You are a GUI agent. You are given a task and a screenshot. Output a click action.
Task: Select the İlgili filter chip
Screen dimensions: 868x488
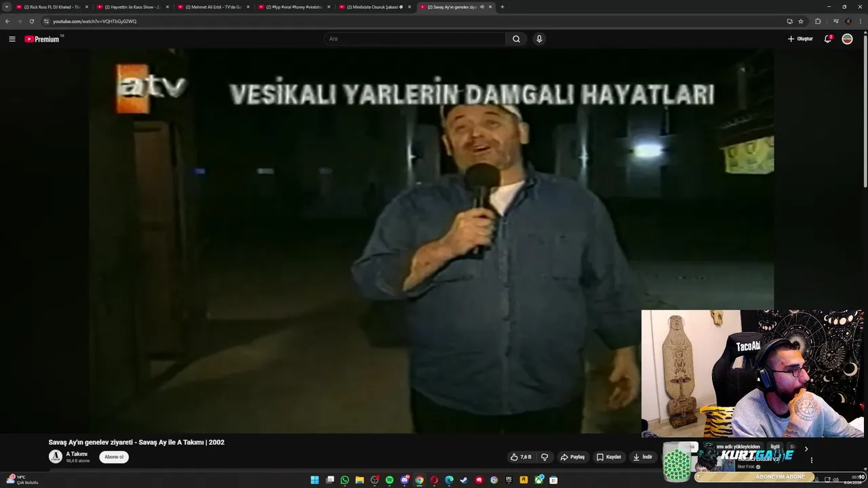[x=775, y=447]
